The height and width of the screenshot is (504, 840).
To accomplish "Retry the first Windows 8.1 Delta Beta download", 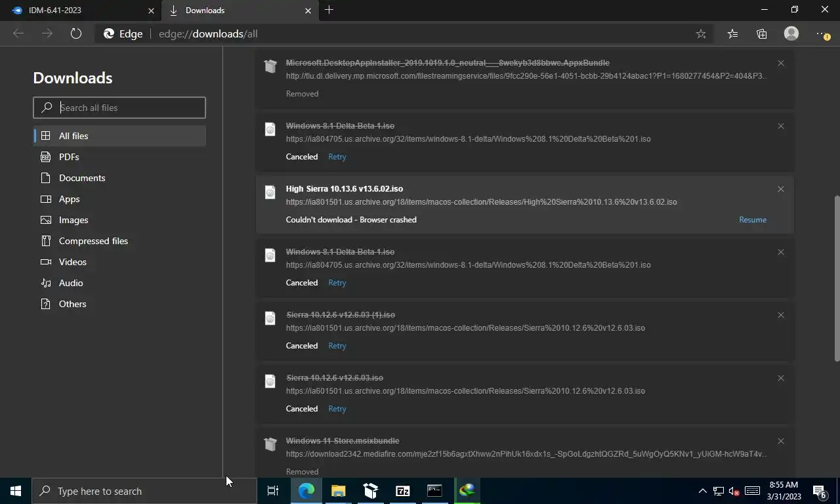I will tap(337, 157).
